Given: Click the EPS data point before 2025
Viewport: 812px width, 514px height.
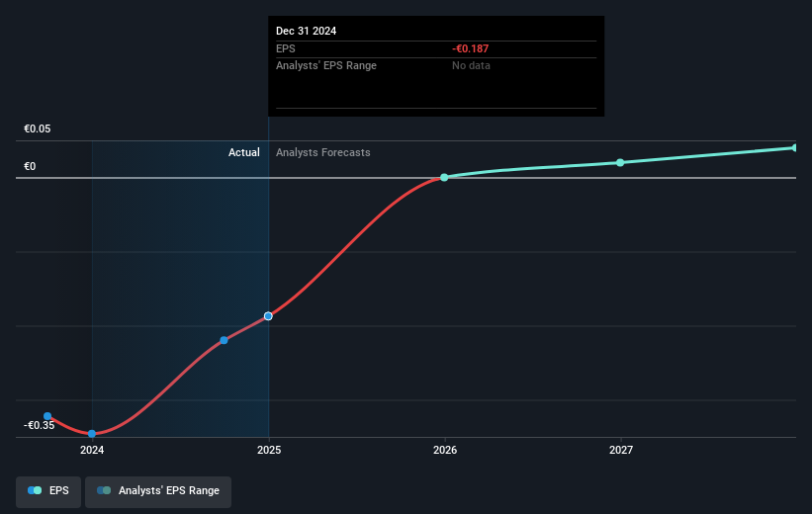Looking at the screenshot, I should [x=224, y=340].
